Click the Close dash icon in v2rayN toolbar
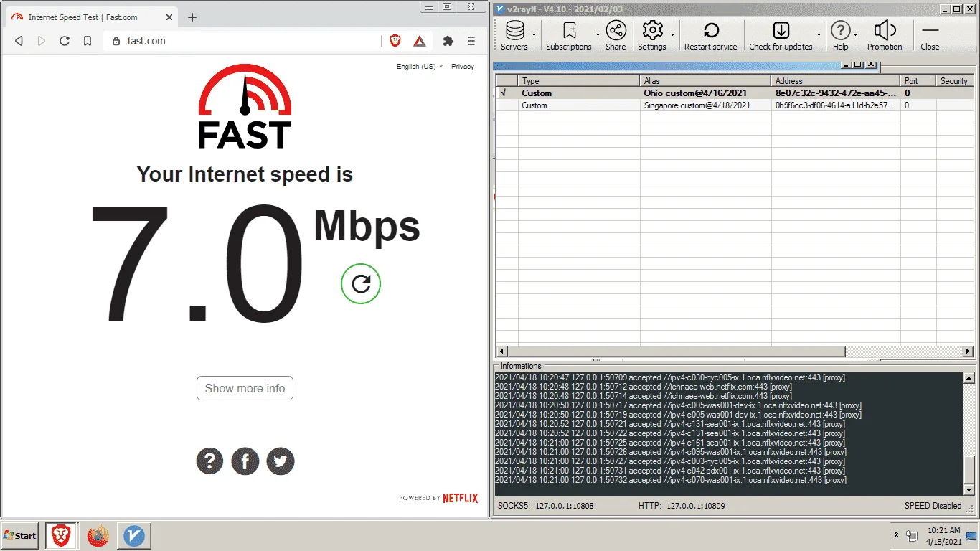Viewport: 980px width, 551px height. pos(930,30)
